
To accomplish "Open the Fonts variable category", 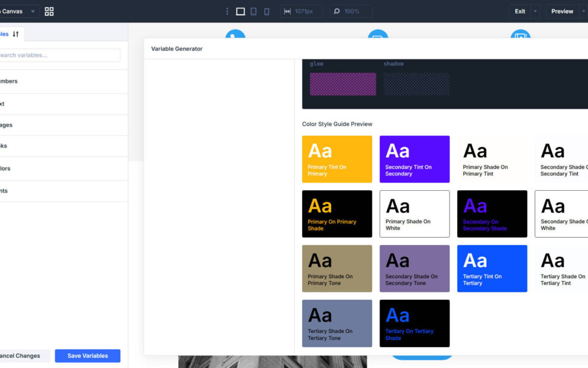I will [64, 191].
